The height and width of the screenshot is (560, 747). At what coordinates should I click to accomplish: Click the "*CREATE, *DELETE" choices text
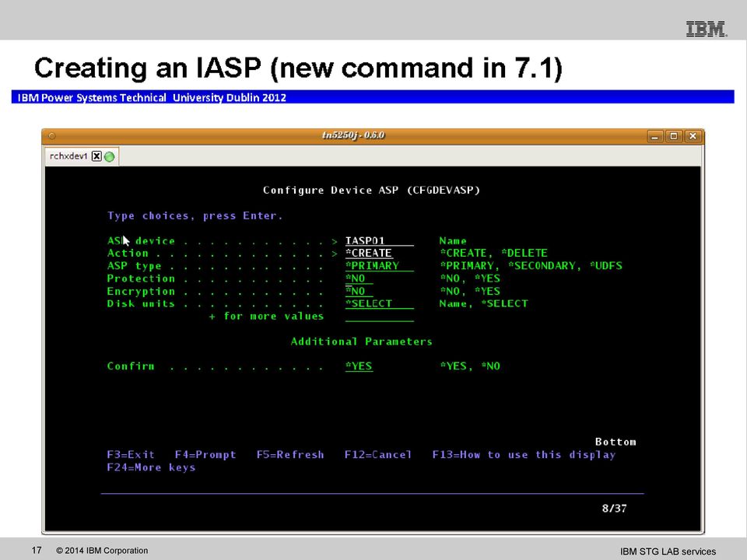pos(493,253)
